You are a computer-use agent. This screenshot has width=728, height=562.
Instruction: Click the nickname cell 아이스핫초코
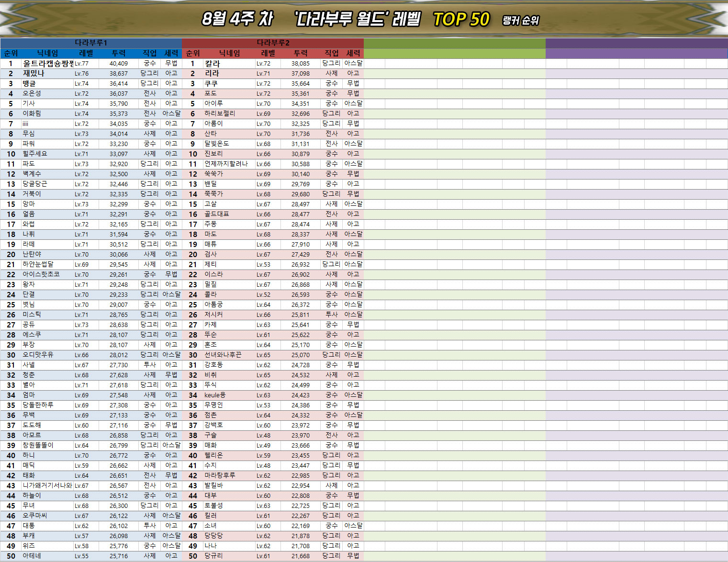tap(41, 274)
